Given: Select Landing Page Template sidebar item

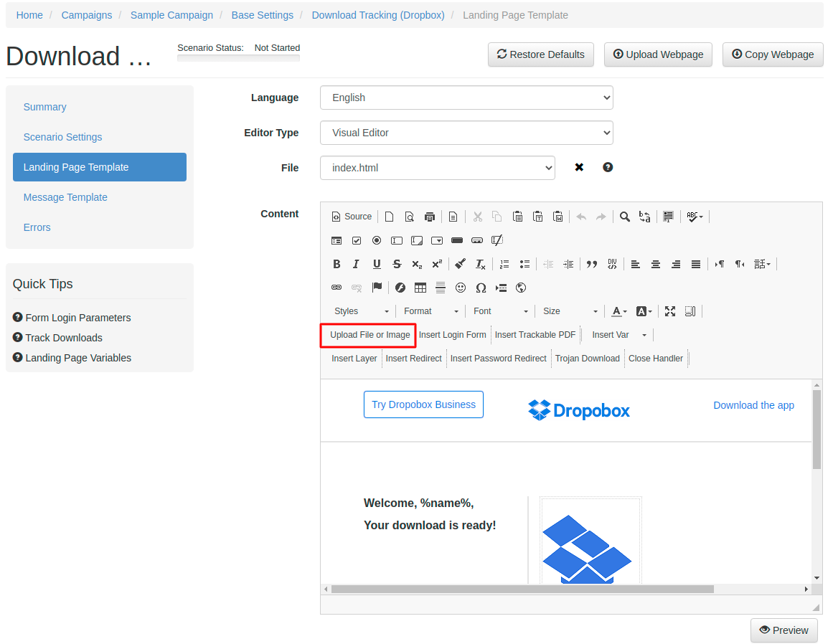Looking at the screenshot, I should [99, 167].
